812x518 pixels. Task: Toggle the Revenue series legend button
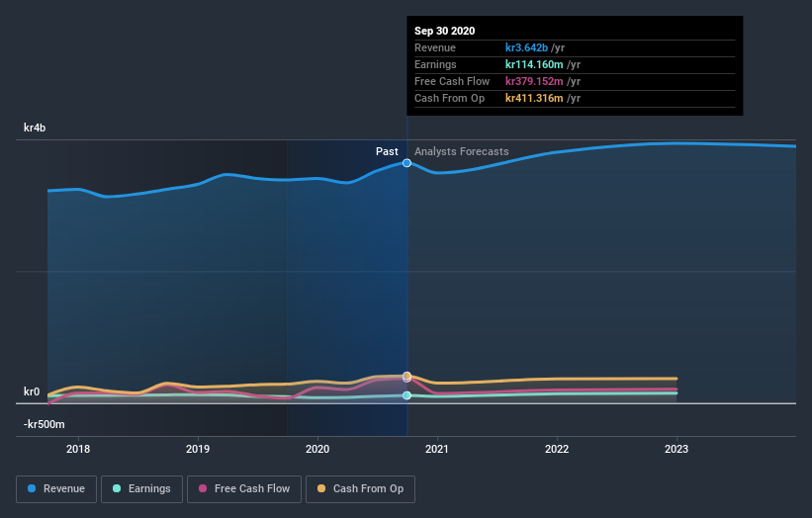tap(56, 489)
